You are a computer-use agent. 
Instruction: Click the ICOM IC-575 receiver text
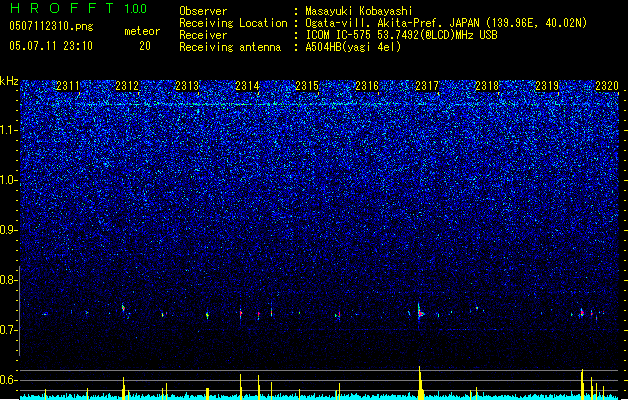tap(401, 35)
